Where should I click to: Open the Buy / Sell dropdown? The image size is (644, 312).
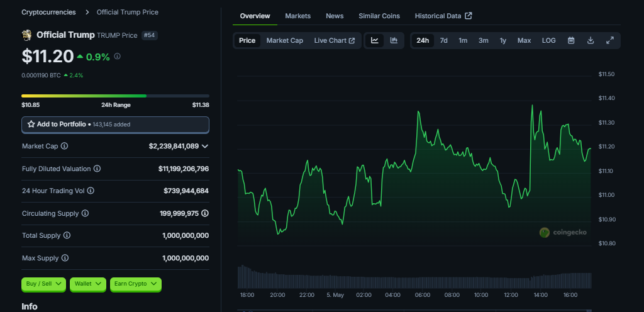43,284
